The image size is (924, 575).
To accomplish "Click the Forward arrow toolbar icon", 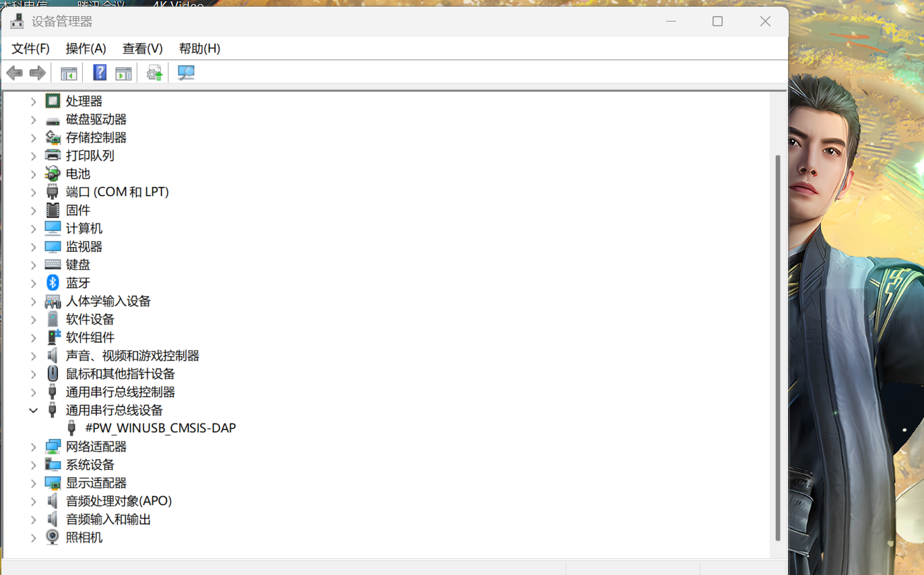I will [x=38, y=73].
